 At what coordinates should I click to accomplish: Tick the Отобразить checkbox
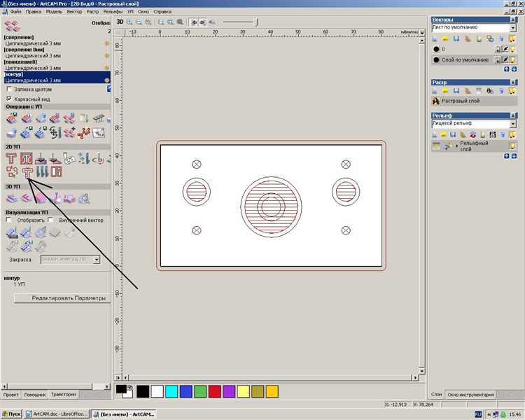[9, 220]
